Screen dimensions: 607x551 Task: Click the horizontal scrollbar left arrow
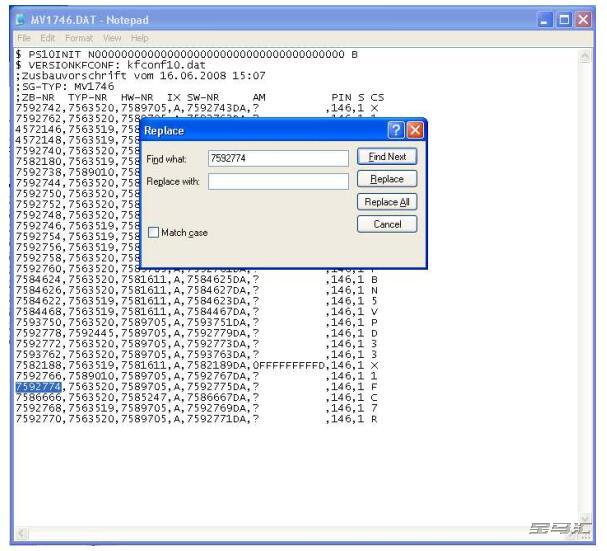(22, 534)
